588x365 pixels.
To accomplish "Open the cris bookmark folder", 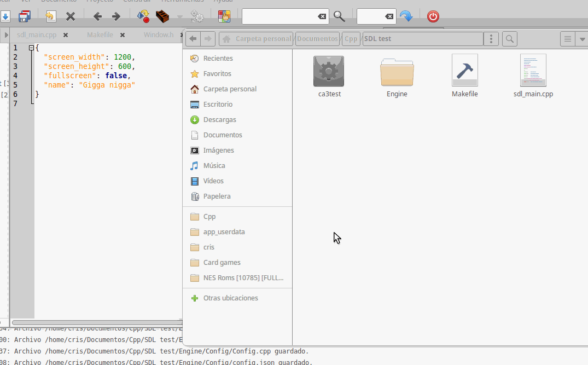I will (x=237, y=247).
